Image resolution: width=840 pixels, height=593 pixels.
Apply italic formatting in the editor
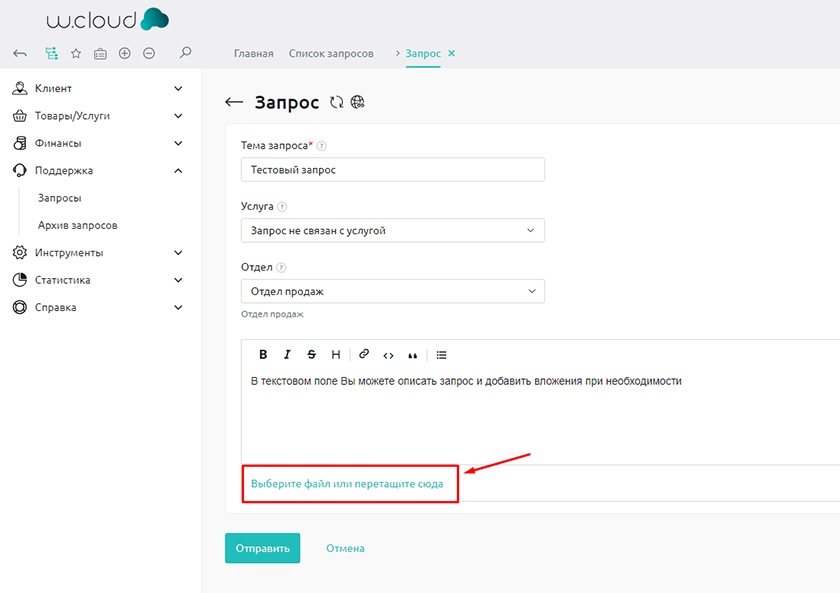pos(287,354)
